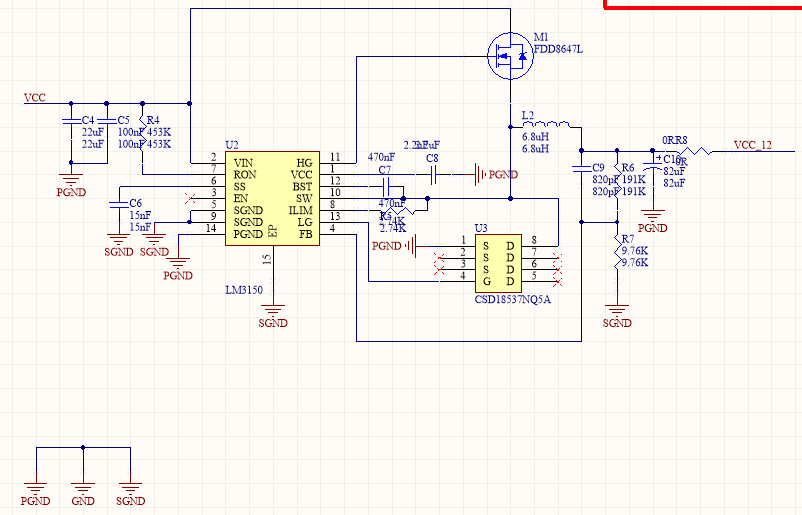Viewport: 802px width, 515px height.
Task: Select the standalone GND symbol at bottom
Action: point(83,488)
